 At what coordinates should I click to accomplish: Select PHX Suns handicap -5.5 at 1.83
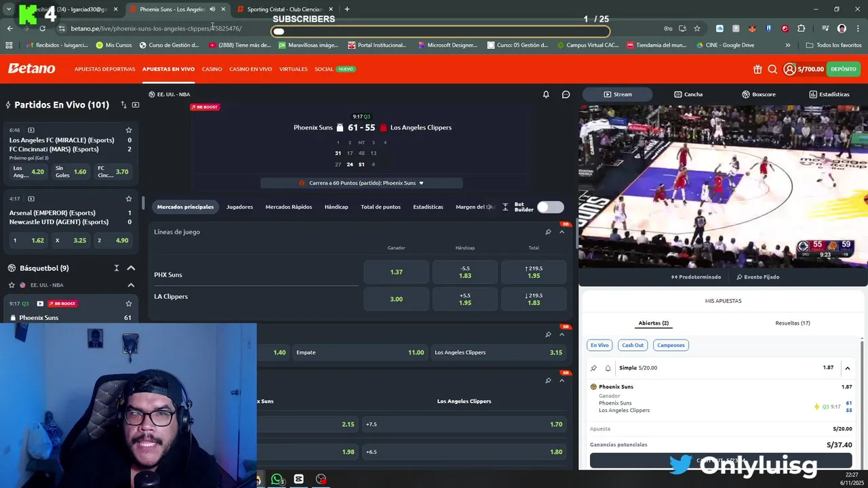pyautogui.click(x=465, y=272)
